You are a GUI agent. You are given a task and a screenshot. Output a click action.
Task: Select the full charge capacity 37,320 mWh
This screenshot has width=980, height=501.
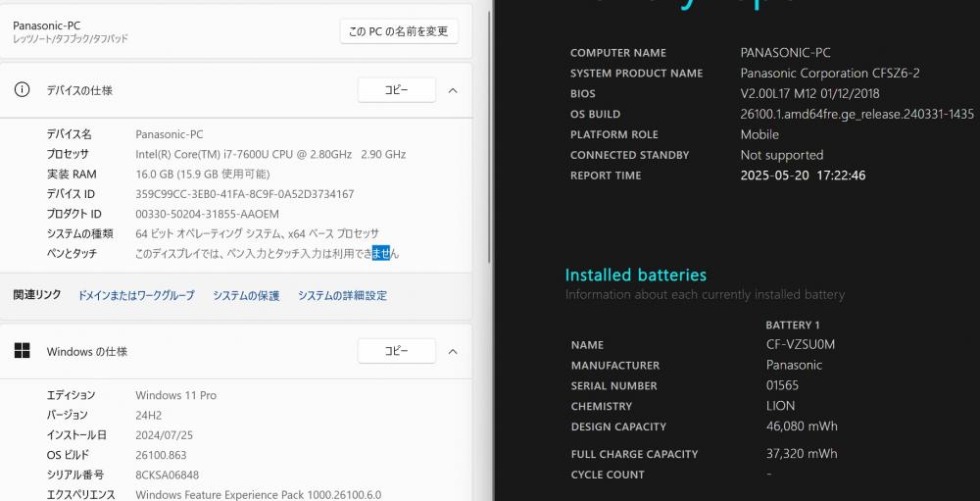pos(802,454)
